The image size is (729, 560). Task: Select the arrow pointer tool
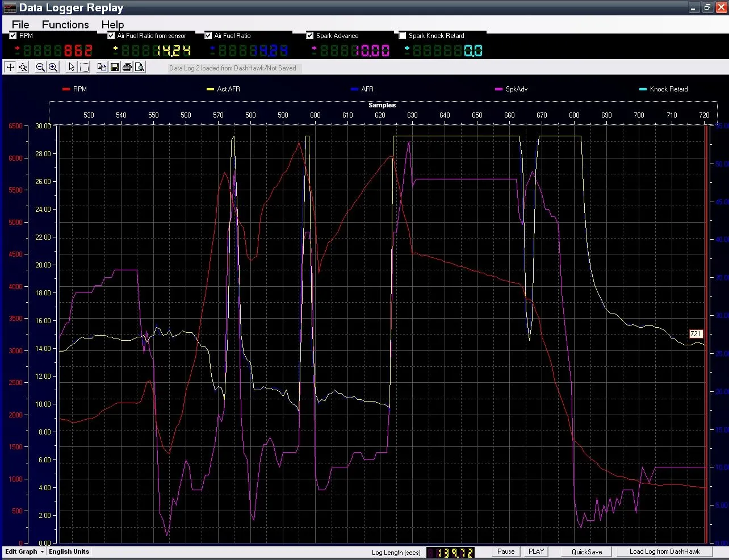[x=72, y=67]
